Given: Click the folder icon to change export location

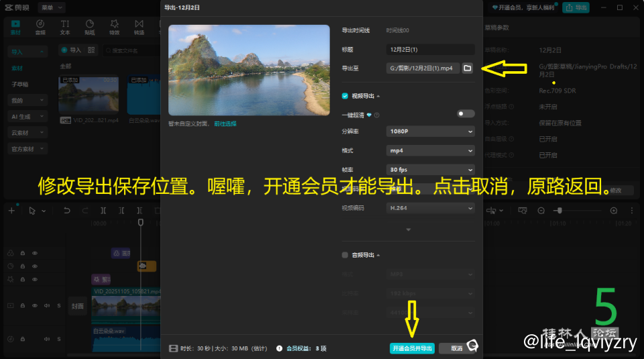Looking at the screenshot, I should (x=468, y=68).
